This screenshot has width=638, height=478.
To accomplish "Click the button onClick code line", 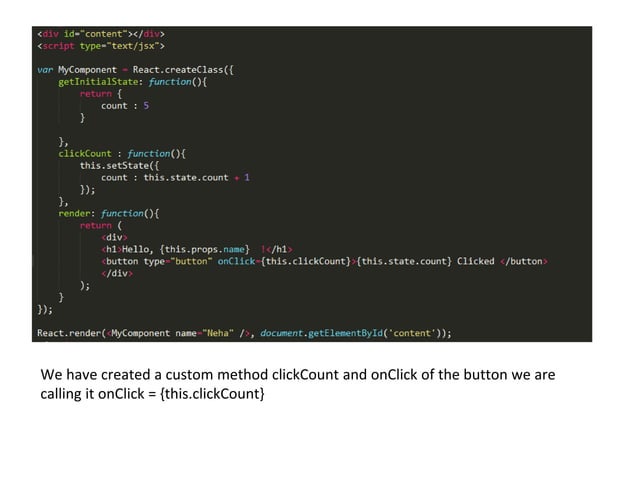I will (324, 261).
